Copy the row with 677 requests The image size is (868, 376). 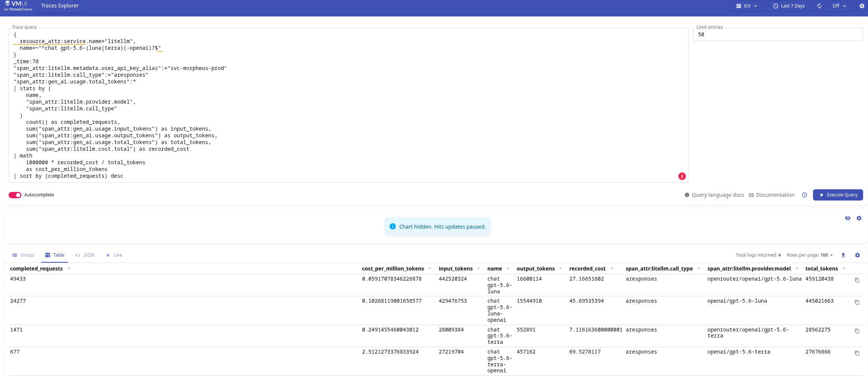(857, 353)
